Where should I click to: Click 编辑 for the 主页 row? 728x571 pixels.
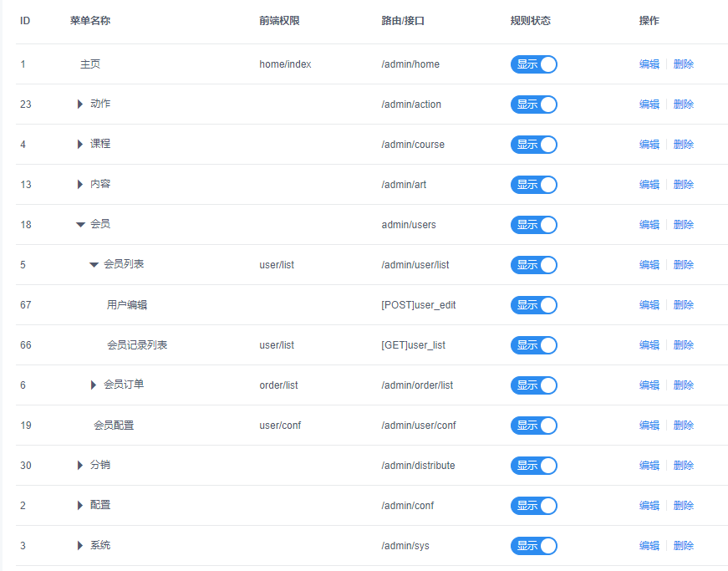[649, 64]
